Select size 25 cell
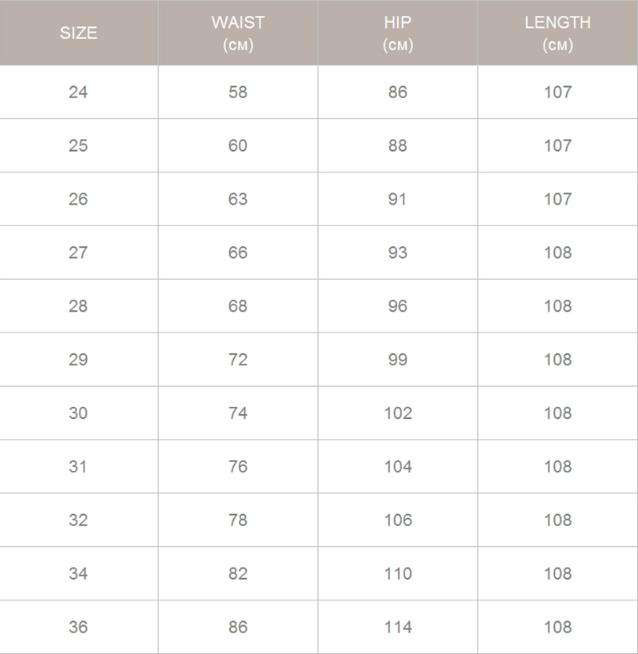 point(78,146)
